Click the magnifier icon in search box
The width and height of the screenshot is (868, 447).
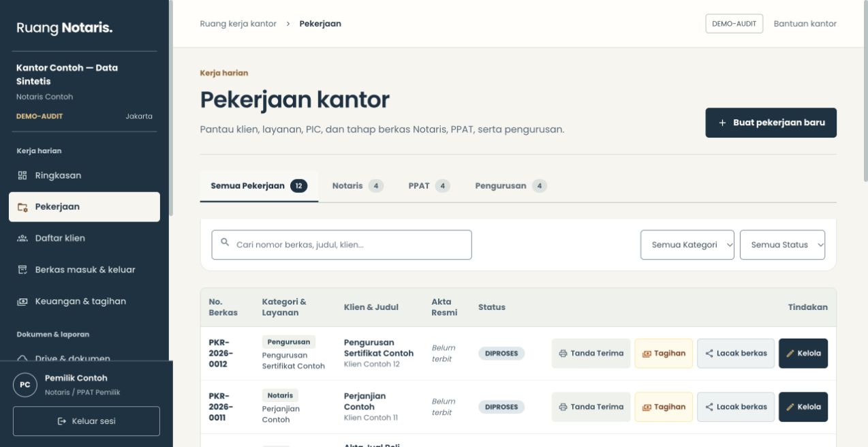pyautogui.click(x=225, y=243)
